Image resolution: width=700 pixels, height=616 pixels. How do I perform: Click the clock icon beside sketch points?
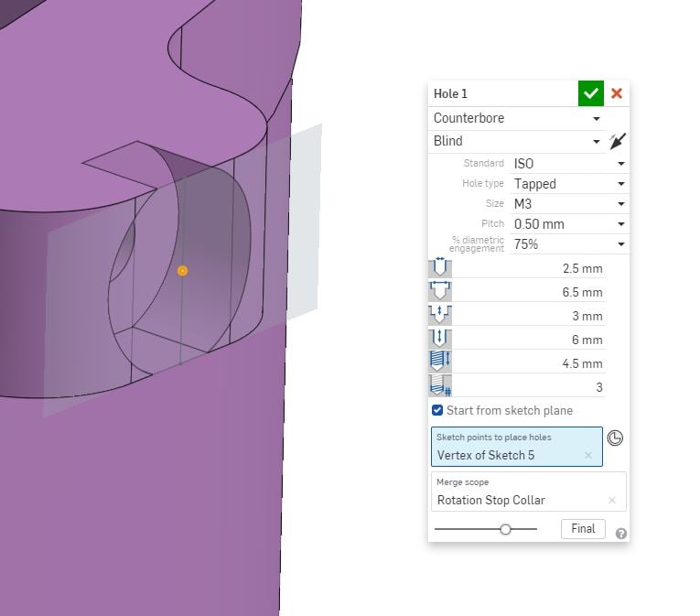[x=615, y=438]
